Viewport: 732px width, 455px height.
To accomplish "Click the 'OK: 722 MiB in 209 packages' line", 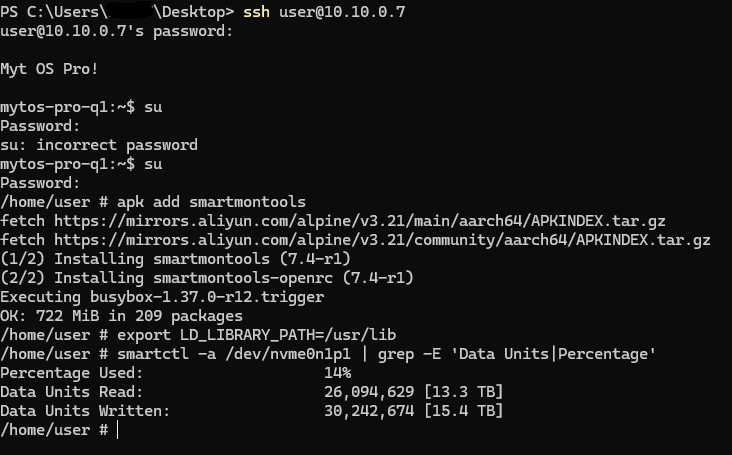I will point(122,315).
